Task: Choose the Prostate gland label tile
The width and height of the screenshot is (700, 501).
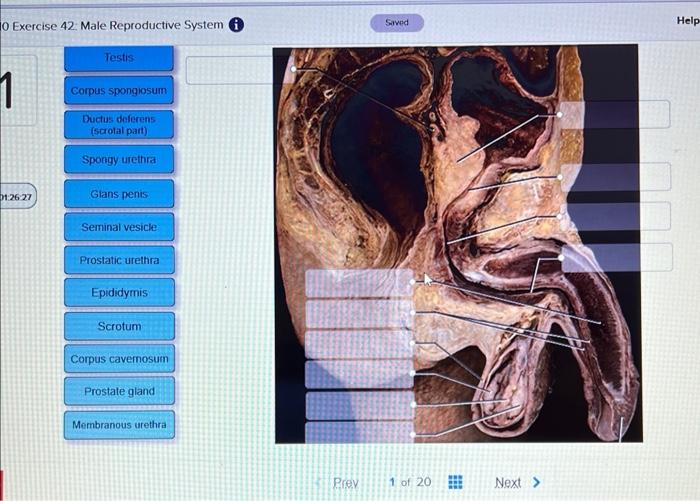Action: pos(120,391)
